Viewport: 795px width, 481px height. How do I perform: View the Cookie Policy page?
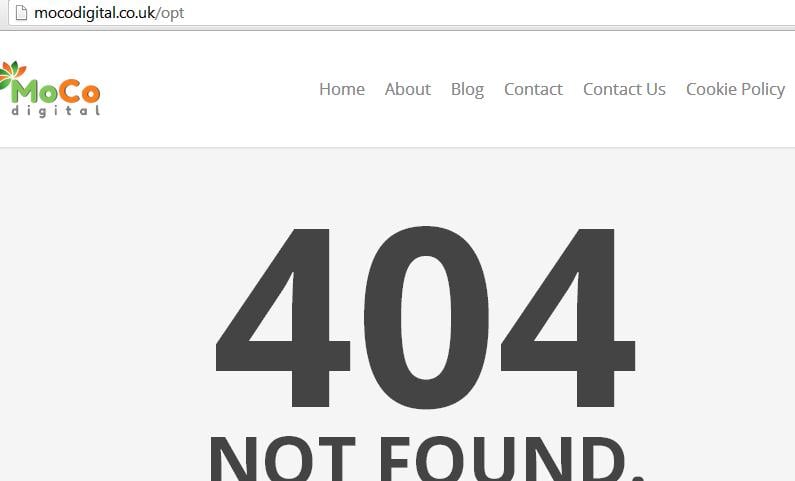pos(736,90)
